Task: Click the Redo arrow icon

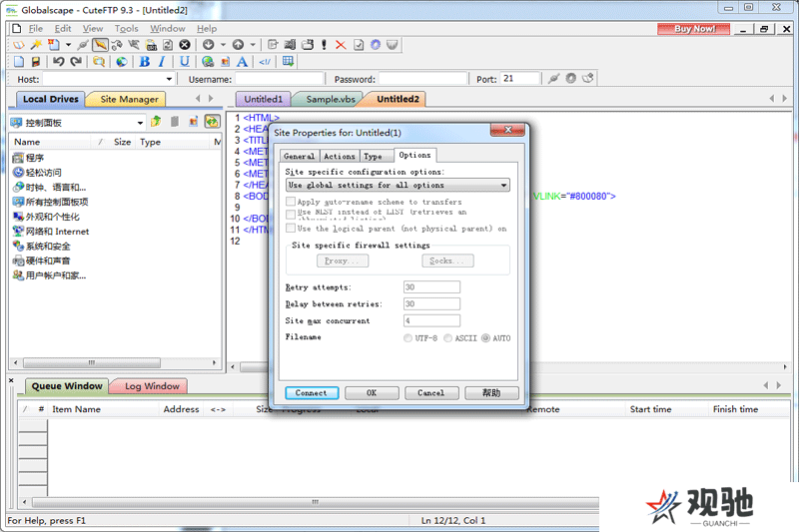Action: pos(76,62)
